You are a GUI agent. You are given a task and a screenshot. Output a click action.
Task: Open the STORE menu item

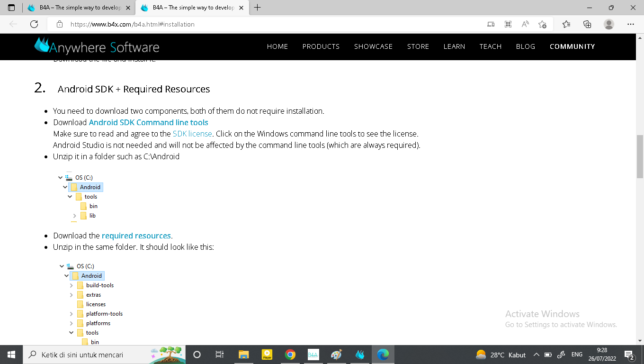[x=418, y=46]
